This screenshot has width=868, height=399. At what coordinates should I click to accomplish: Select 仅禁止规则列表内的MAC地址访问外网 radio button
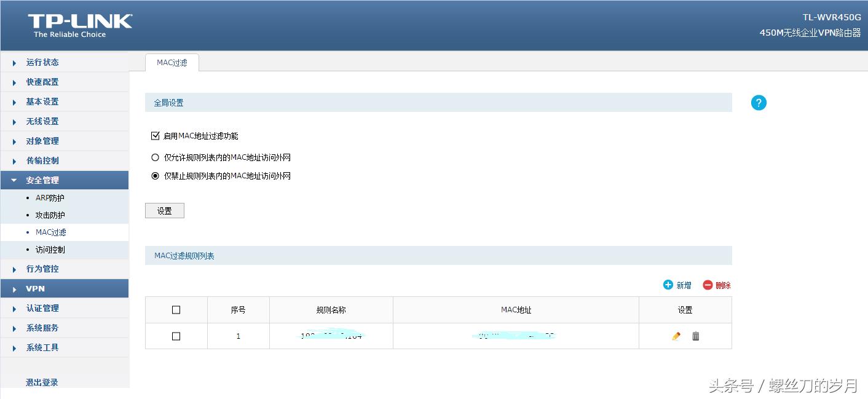point(155,175)
